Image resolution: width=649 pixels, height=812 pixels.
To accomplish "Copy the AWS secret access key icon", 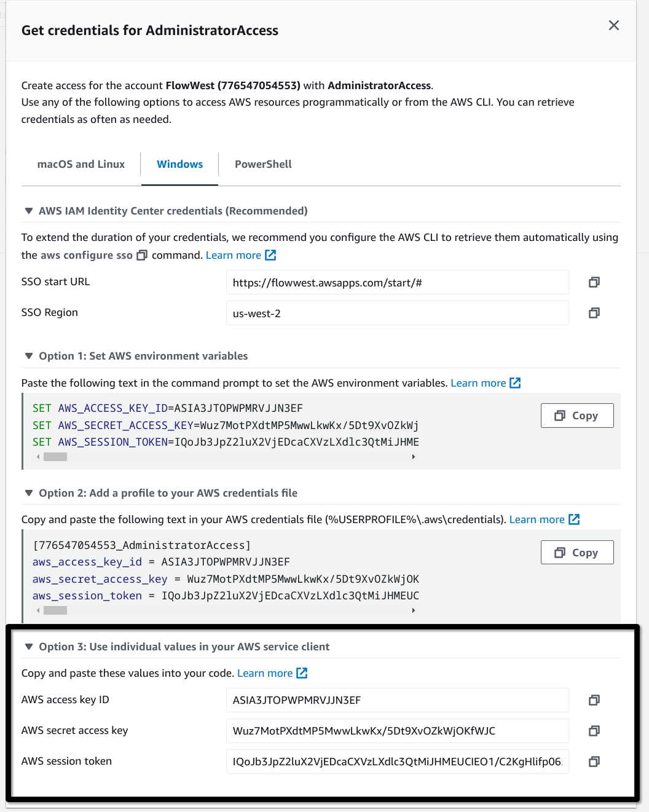I will pos(594,731).
